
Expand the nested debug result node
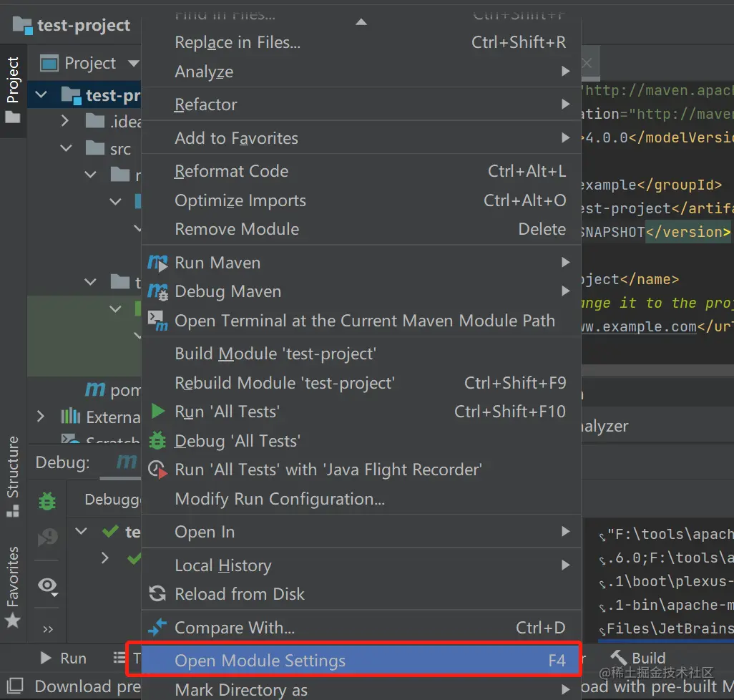tap(105, 558)
